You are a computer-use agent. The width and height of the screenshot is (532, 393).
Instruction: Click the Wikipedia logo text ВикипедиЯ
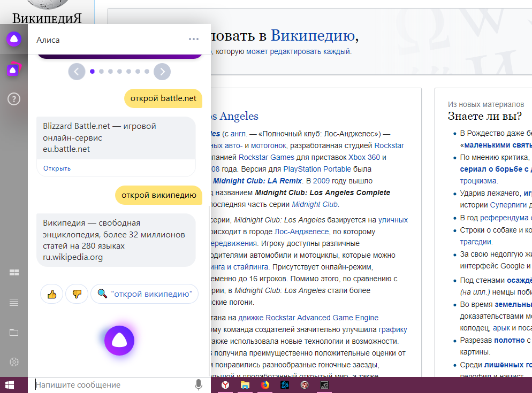pyautogui.click(x=47, y=18)
